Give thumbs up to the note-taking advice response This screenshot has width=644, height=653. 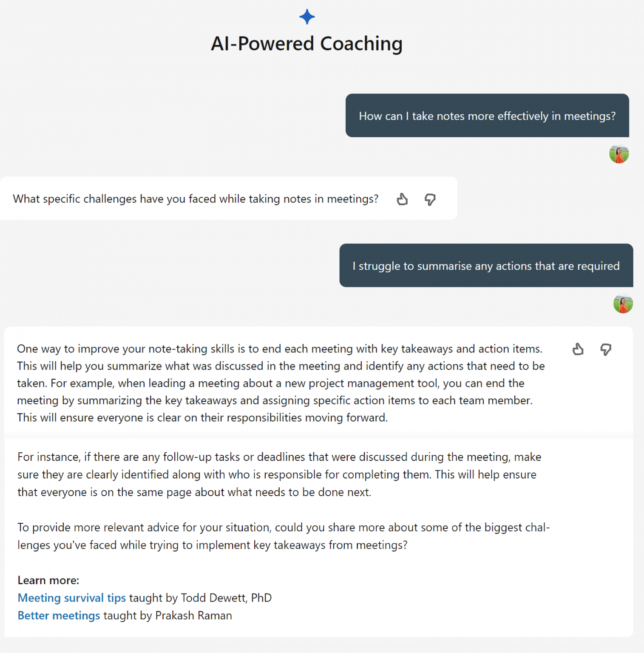[578, 349]
